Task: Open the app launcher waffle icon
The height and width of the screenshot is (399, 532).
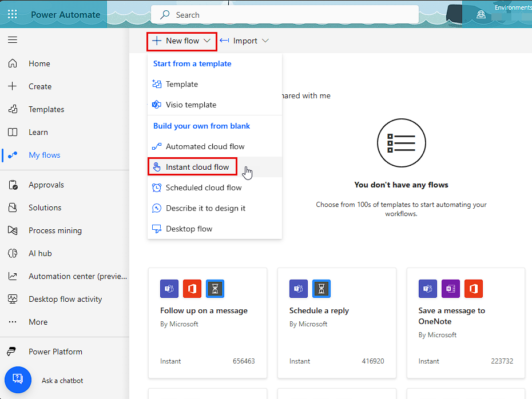Action: point(13,14)
